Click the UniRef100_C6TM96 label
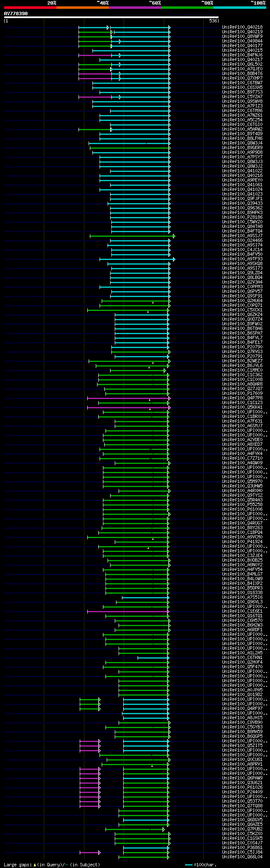 tap(242, 110)
